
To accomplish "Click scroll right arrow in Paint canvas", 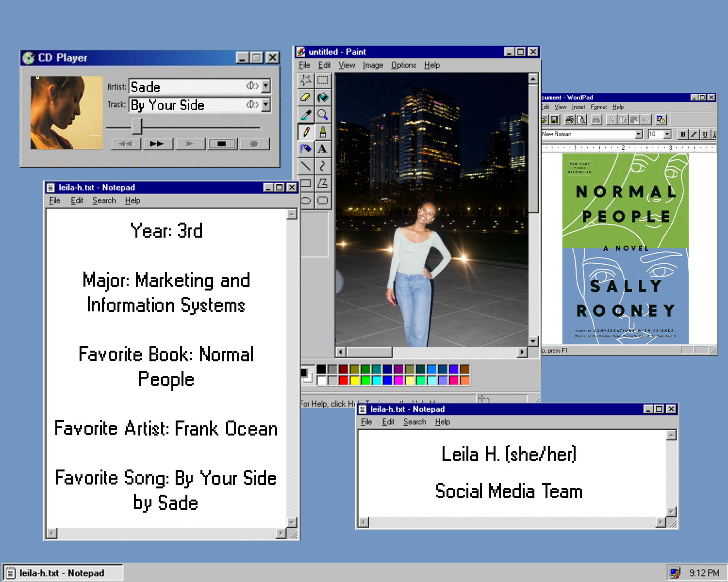I will point(522,352).
